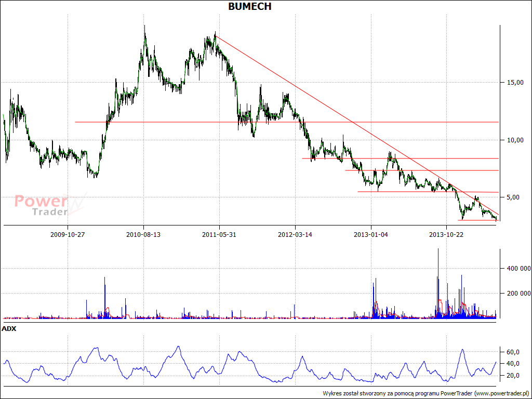Click the 15,00 price axis label
Viewport: 532px width, 399px height.
(x=515, y=83)
